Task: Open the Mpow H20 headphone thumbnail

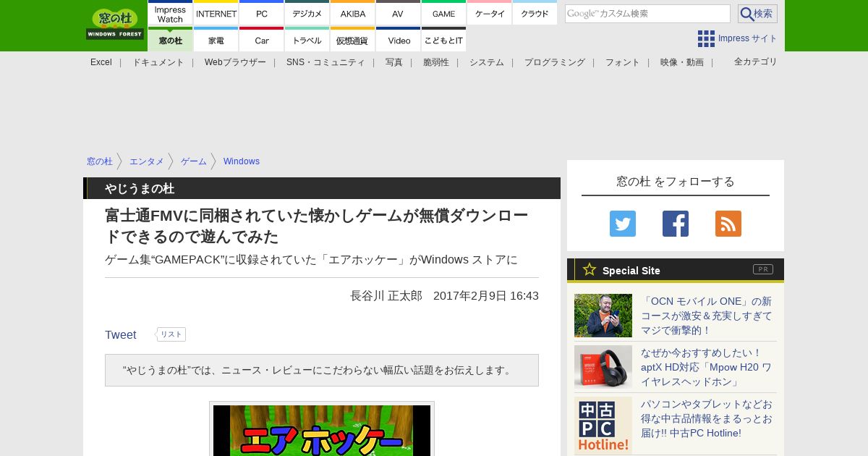Action: (x=603, y=366)
